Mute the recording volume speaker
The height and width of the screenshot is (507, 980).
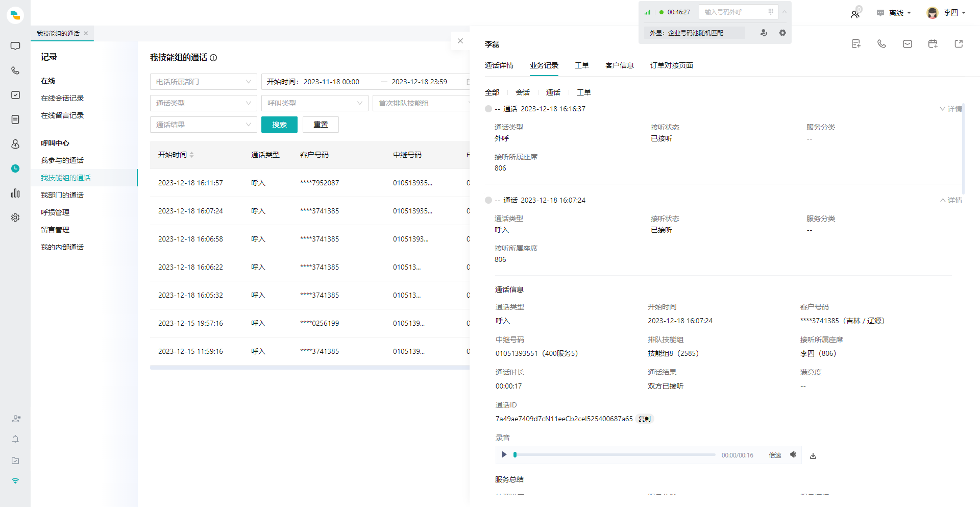793,454
